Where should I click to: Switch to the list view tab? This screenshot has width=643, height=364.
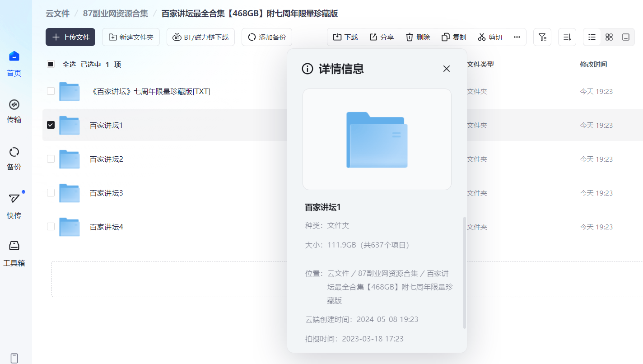click(x=592, y=37)
